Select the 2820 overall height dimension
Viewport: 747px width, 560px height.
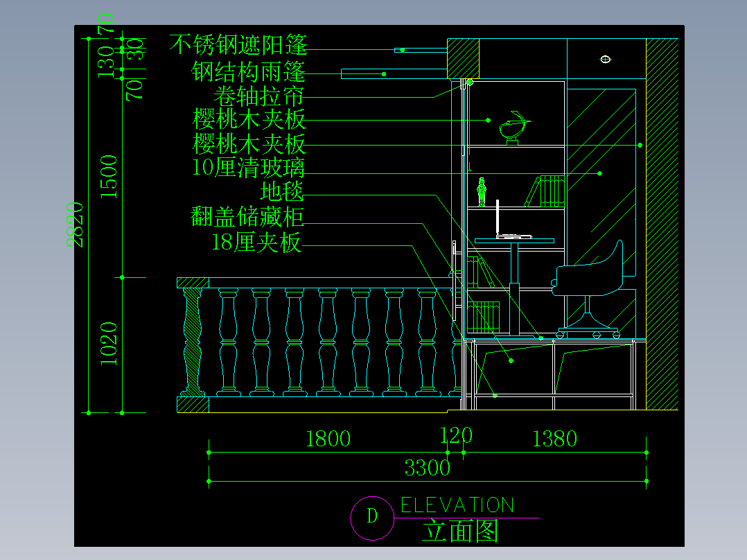click(75, 225)
